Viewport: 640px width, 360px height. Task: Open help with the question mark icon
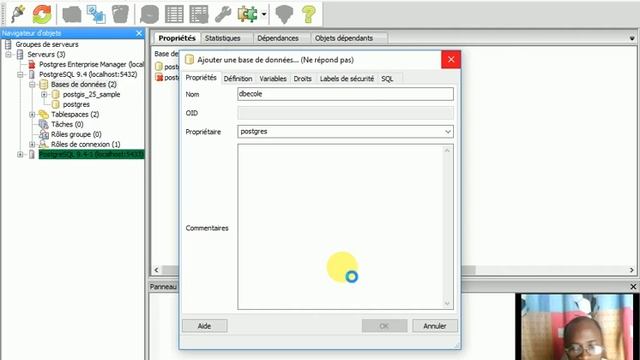click(x=309, y=14)
